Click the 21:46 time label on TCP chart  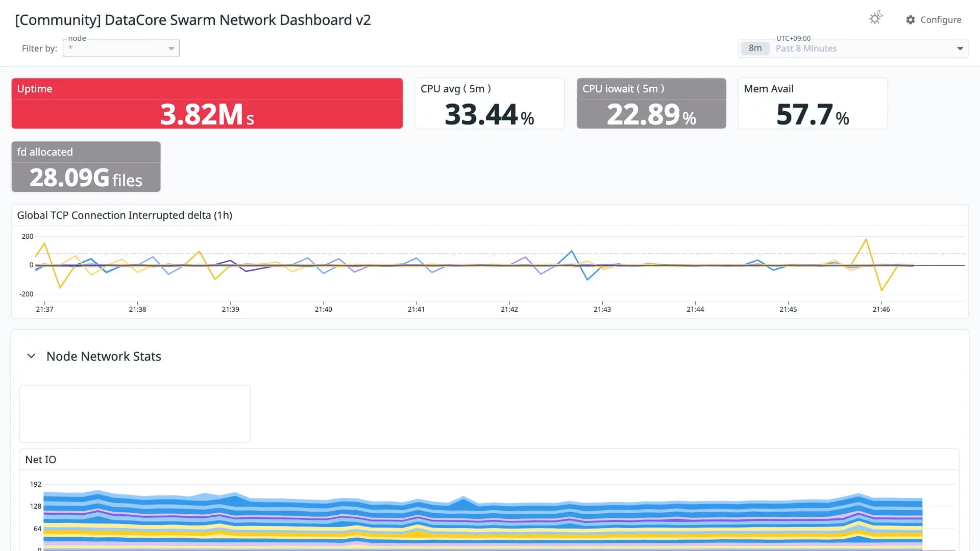(881, 309)
